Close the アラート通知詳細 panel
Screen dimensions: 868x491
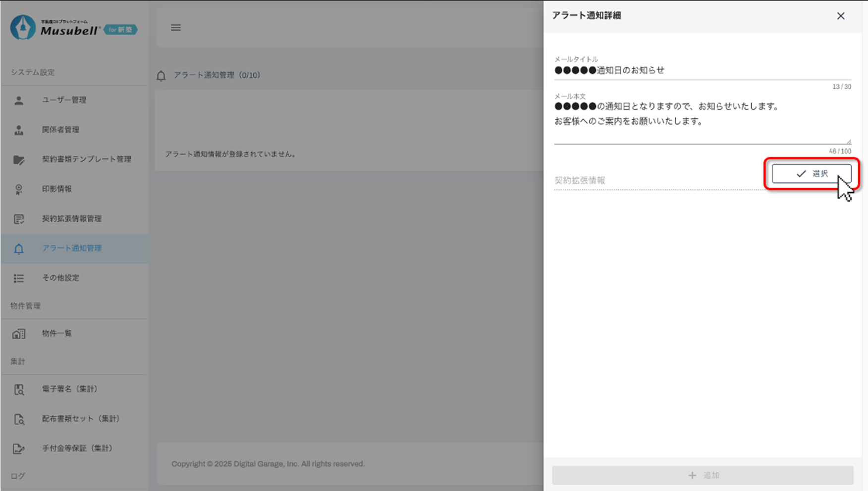[841, 16]
